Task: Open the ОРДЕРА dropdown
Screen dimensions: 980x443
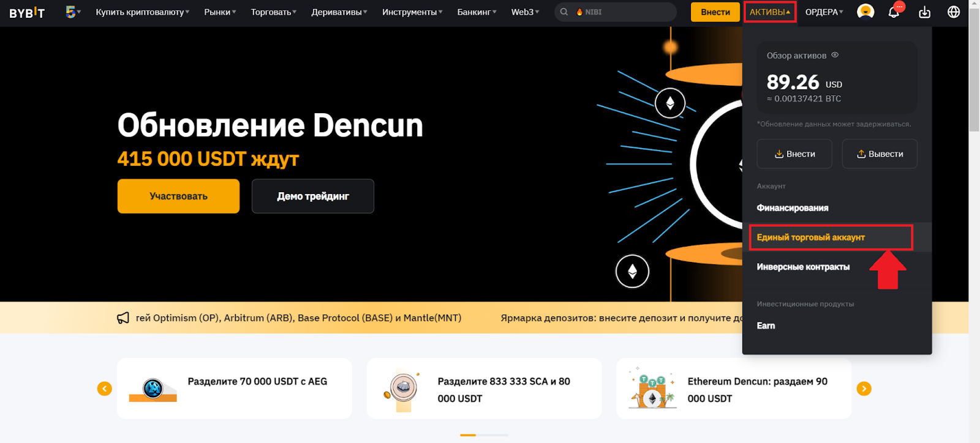Action: (824, 12)
